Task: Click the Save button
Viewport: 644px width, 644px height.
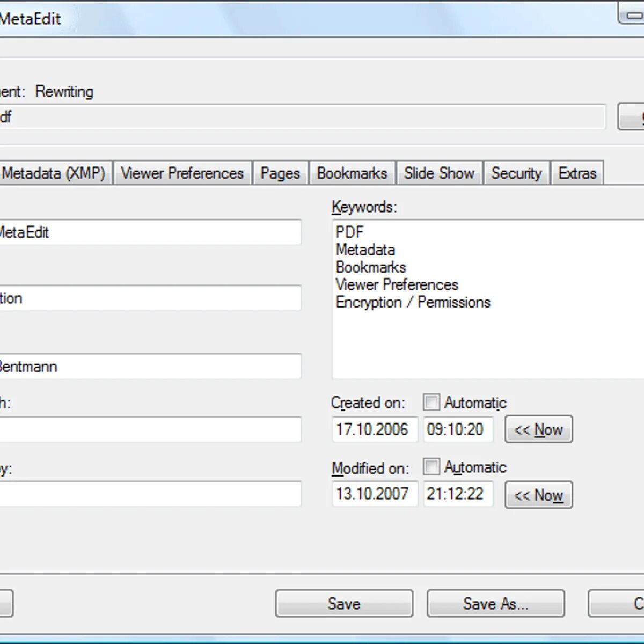Action: coord(344,604)
